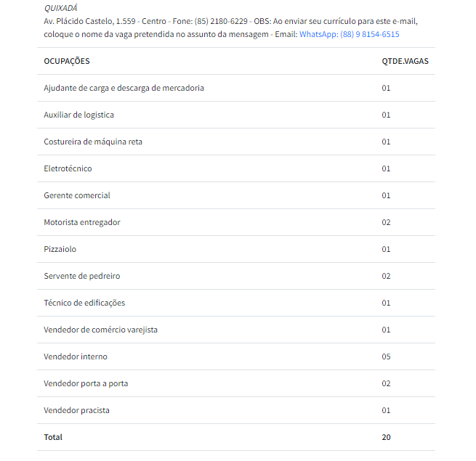476x461 pixels.
Task: Click the total vacancies value 20
Action: click(x=386, y=437)
